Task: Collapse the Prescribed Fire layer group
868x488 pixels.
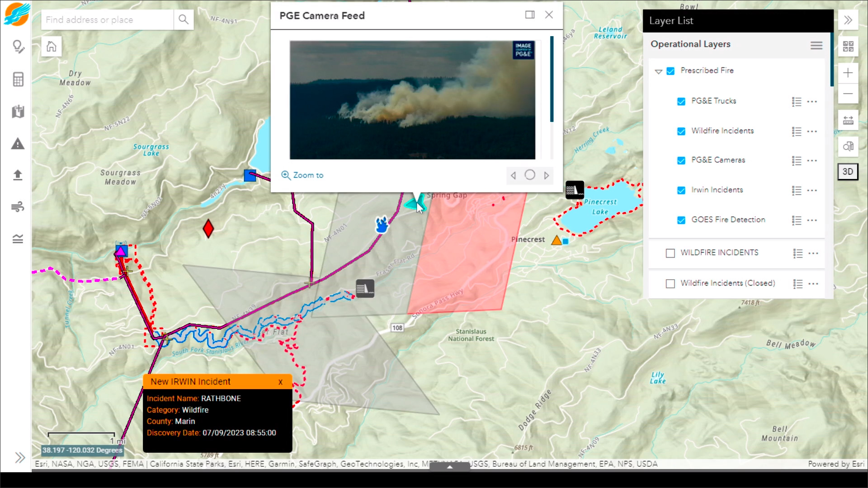Action: pyautogui.click(x=658, y=71)
